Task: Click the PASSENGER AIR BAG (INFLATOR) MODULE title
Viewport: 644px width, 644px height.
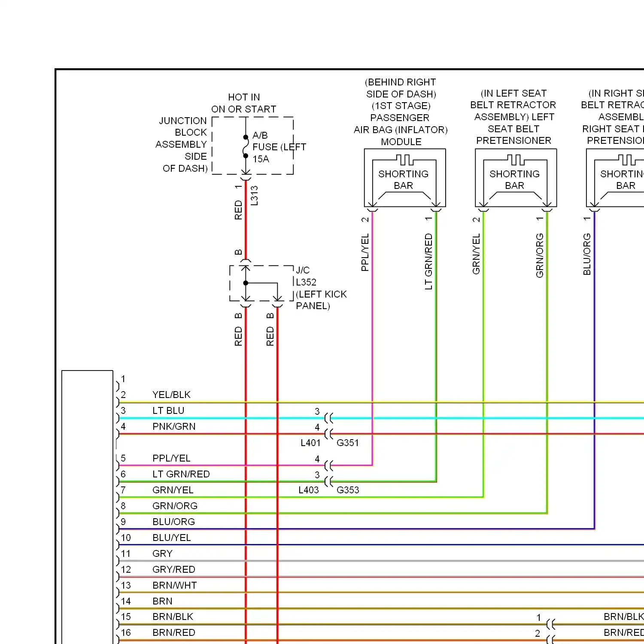Action: tap(401, 130)
